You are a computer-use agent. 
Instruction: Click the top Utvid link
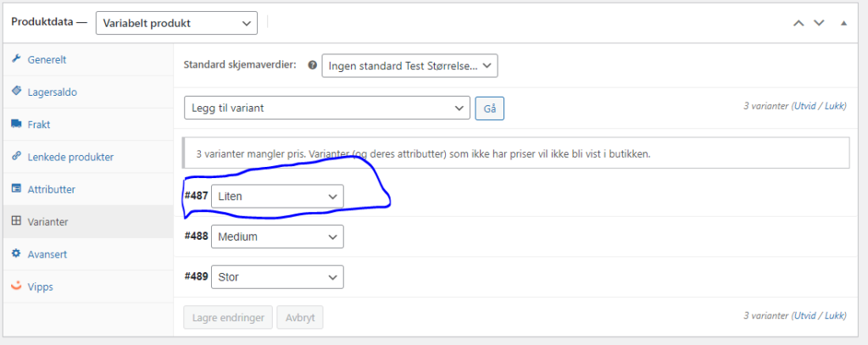click(x=806, y=108)
